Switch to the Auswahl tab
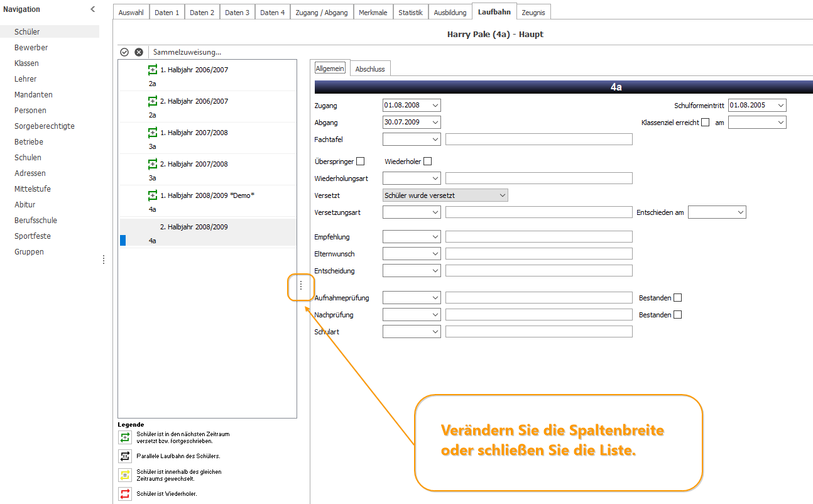Image resolution: width=813 pixels, height=504 pixels. pyautogui.click(x=131, y=13)
